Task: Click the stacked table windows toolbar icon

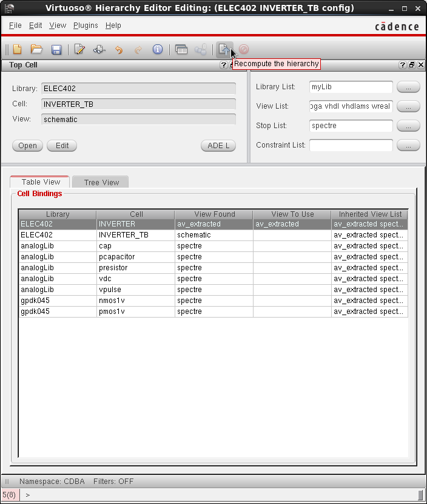Action: 181,50
